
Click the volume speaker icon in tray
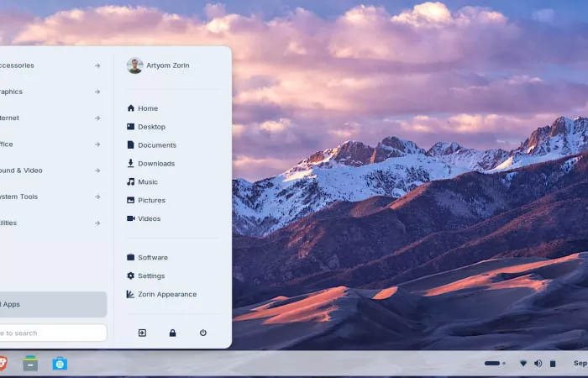tap(538, 363)
